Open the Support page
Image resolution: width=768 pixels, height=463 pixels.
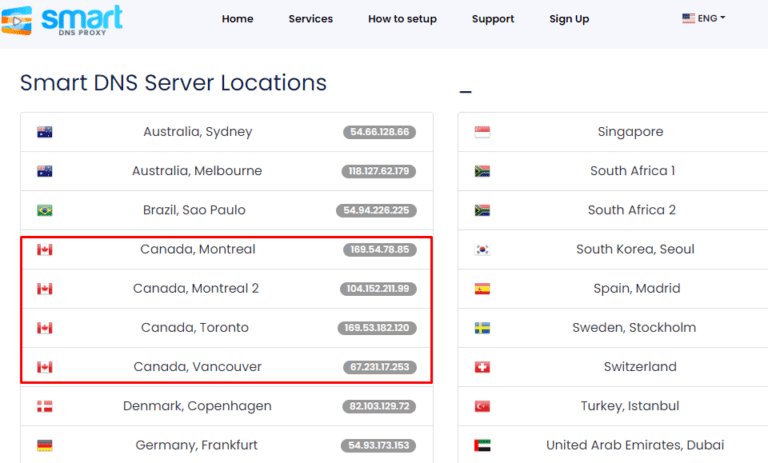click(492, 19)
